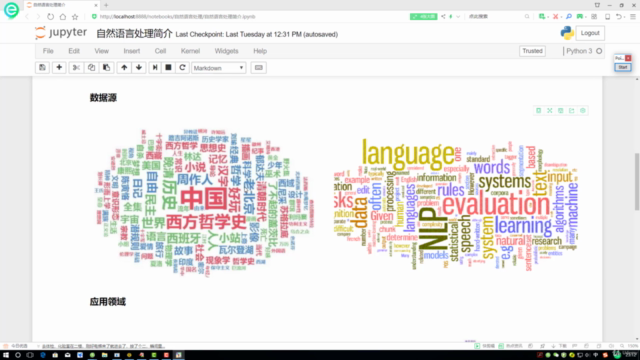The height and width of the screenshot is (360, 640).
Task: Open Edge browser from taskbar
Action: [x=43, y=355]
